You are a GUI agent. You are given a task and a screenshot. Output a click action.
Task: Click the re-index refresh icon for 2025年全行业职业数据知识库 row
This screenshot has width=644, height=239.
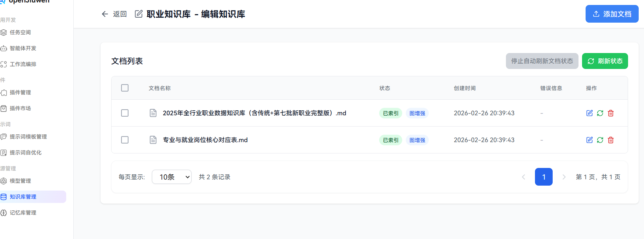click(x=600, y=113)
